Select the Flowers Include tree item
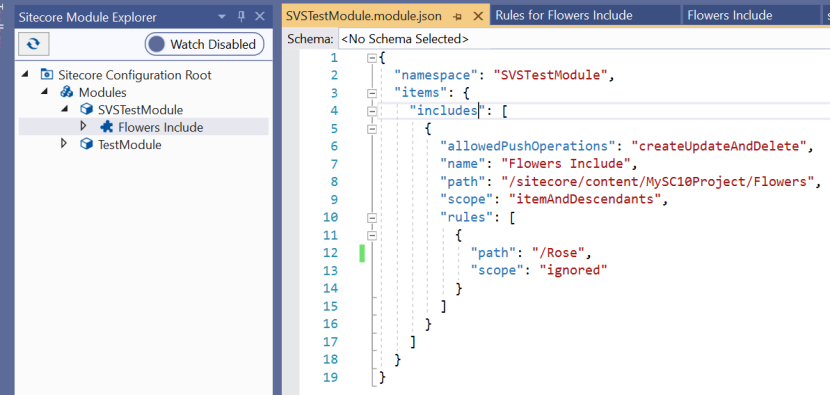This screenshot has height=395, width=831. pos(143,127)
